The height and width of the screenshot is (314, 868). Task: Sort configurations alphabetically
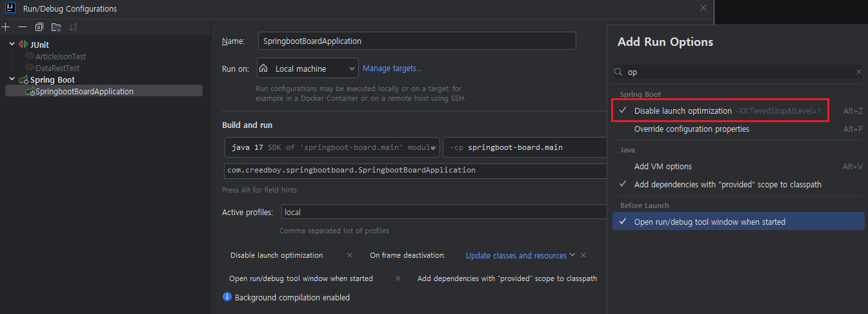pos(73,27)
